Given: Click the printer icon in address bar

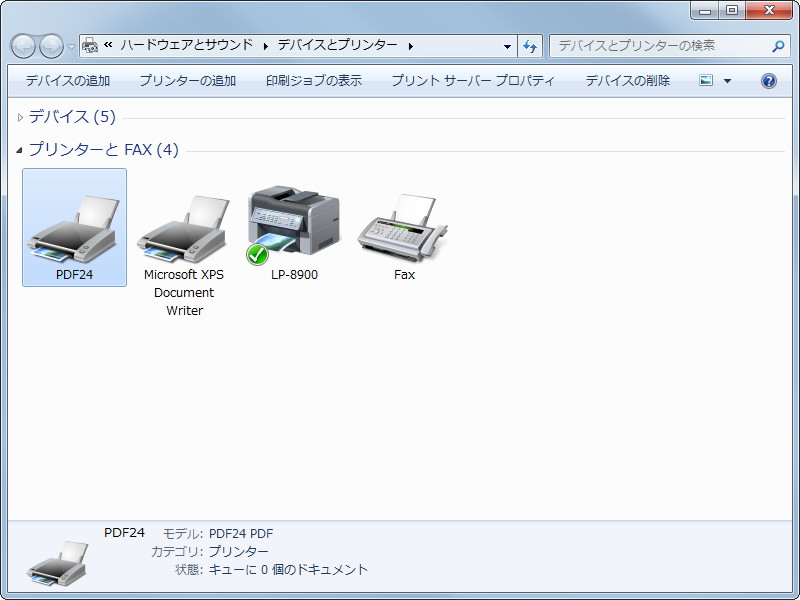Looking at the screenshot, I should (x=90, y=45).
